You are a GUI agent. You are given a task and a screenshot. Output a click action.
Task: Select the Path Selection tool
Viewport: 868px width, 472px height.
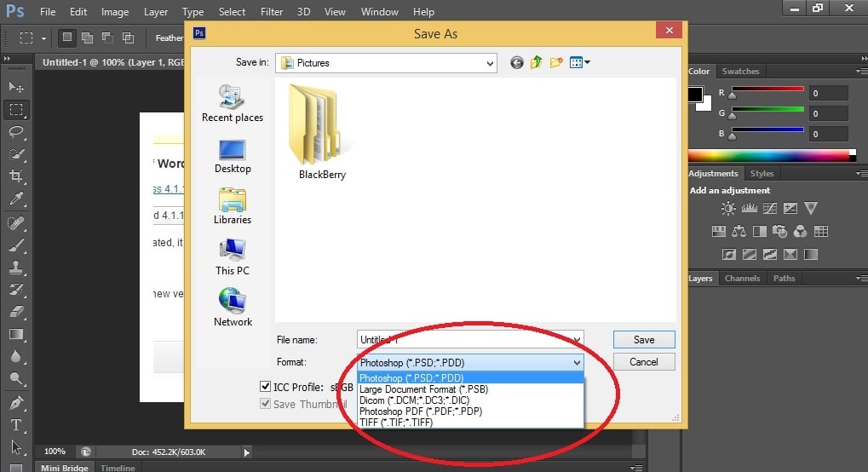(x=16, y=447)
